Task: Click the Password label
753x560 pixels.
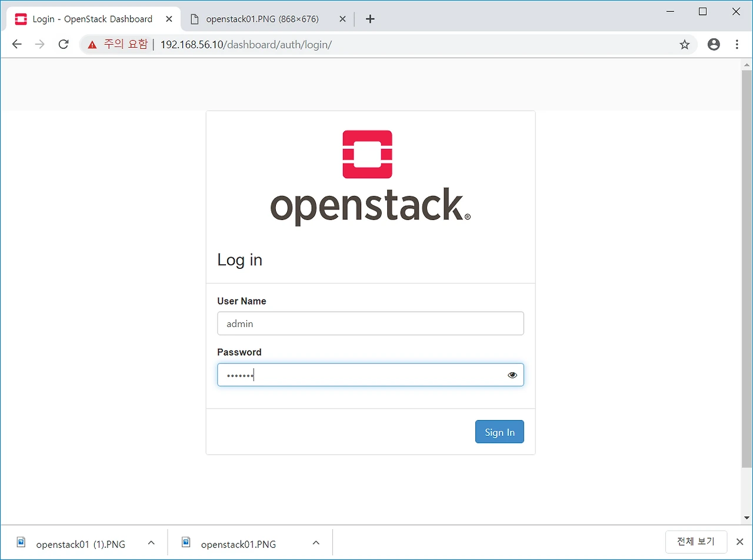Action: [x=239, y=352]
